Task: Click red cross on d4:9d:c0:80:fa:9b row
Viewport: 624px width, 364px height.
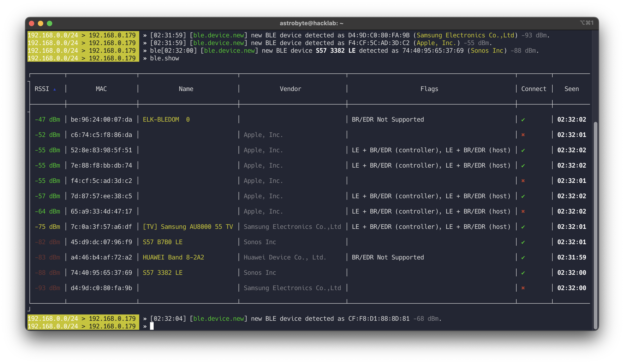Action: tap(523, 288)
